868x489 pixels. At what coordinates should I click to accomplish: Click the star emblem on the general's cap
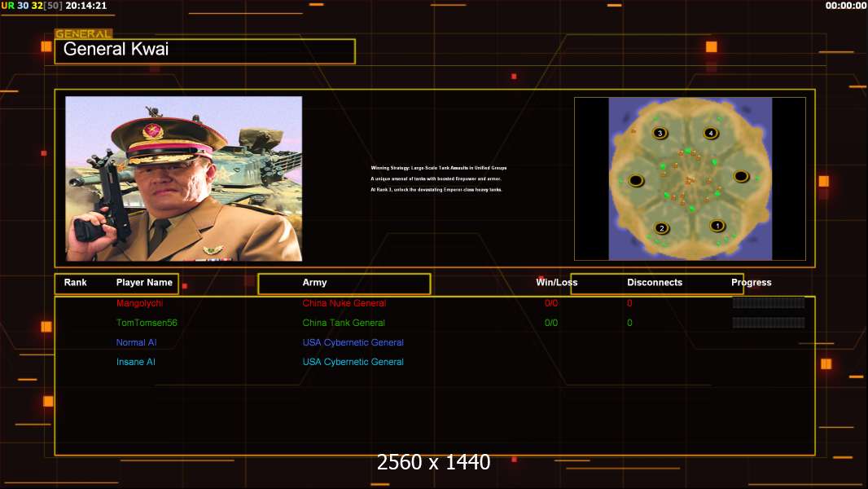152,131
